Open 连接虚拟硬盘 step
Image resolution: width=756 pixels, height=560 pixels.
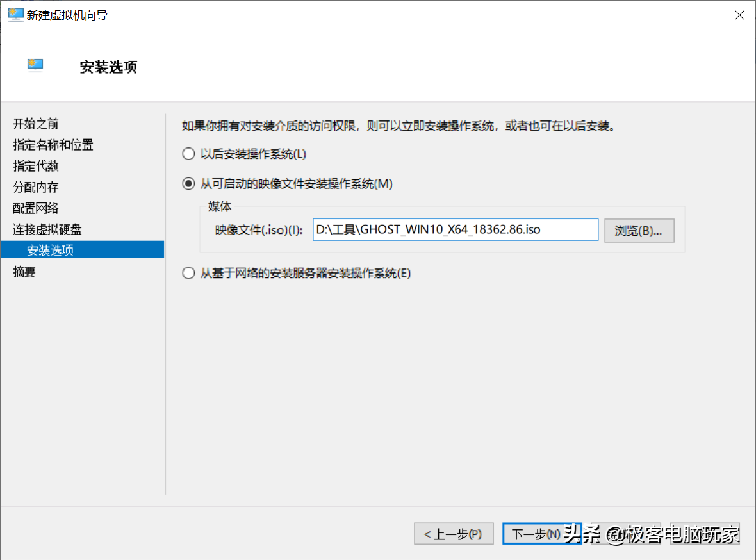47,229
